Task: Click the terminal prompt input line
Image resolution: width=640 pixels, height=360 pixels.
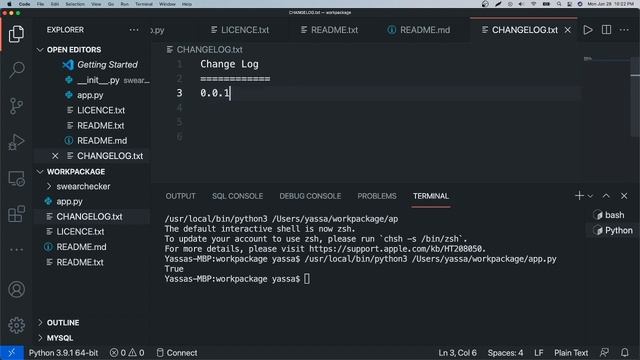Action: pos(237,279)
